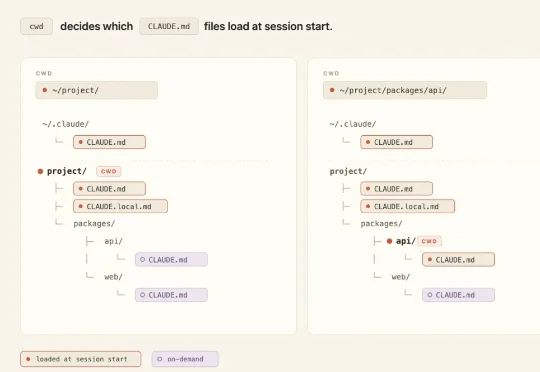
Task: Expand web/ folder in left panel
Action: click(113, 277)
